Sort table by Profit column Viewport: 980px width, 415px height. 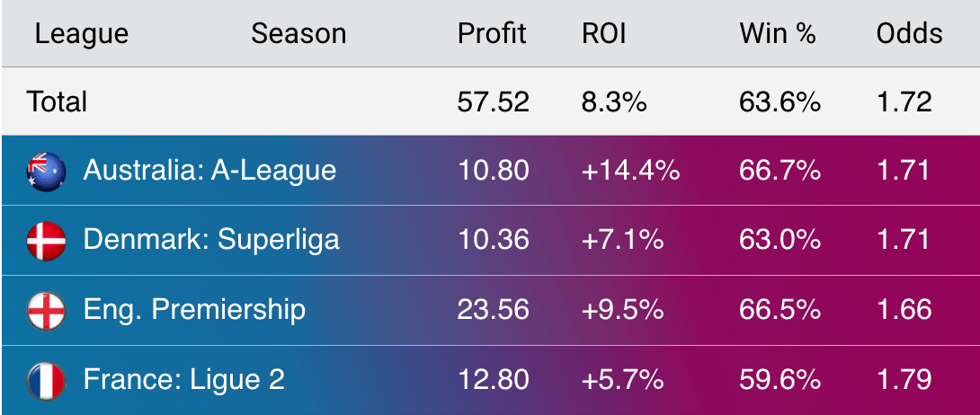[492, 34]
